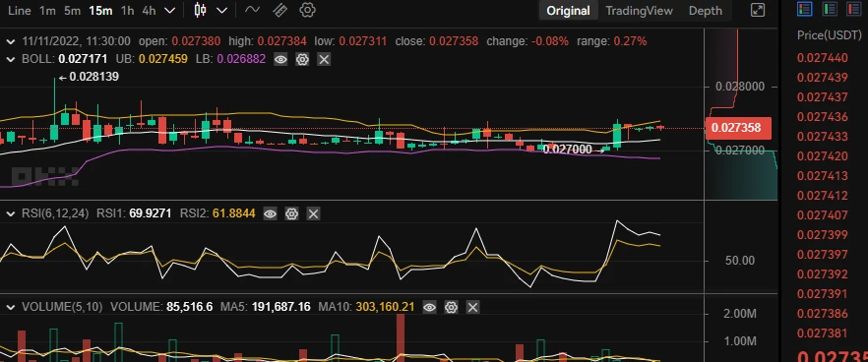This screenshot has width=868, height=362.
Task: Remove the RSI indicator
Action: click(313, 213)
